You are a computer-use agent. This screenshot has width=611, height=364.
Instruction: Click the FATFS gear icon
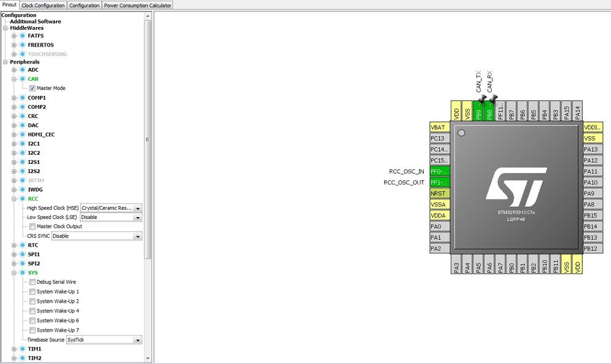click(23, 36)
